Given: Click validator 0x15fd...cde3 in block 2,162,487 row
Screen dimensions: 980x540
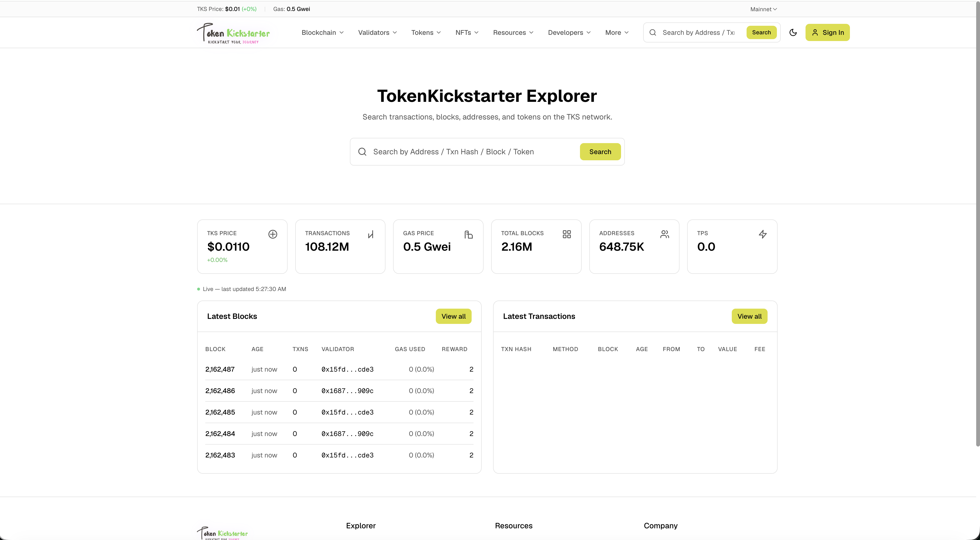Looking at the screenshot, I should (347, 369).
